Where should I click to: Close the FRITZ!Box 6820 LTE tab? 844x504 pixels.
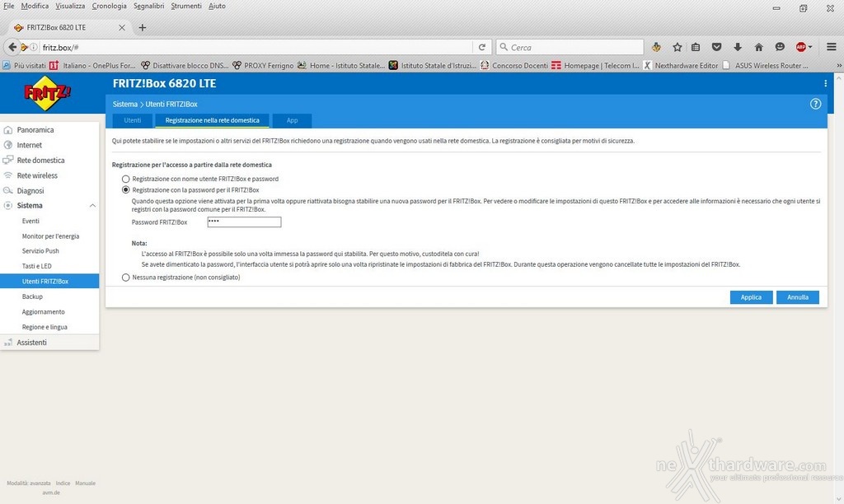tap(122, 27)
